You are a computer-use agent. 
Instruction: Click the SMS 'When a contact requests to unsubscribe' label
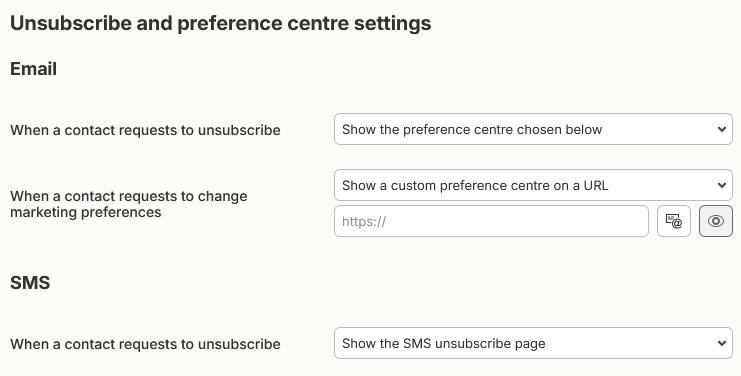(x=146, y=344)
